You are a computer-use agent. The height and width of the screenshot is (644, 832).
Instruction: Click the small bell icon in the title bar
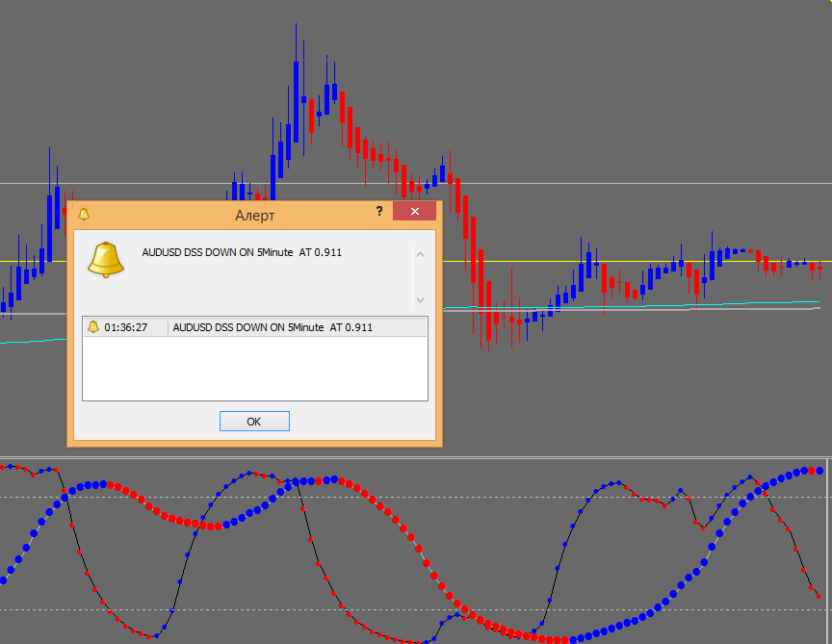click(x=84, y=214)
